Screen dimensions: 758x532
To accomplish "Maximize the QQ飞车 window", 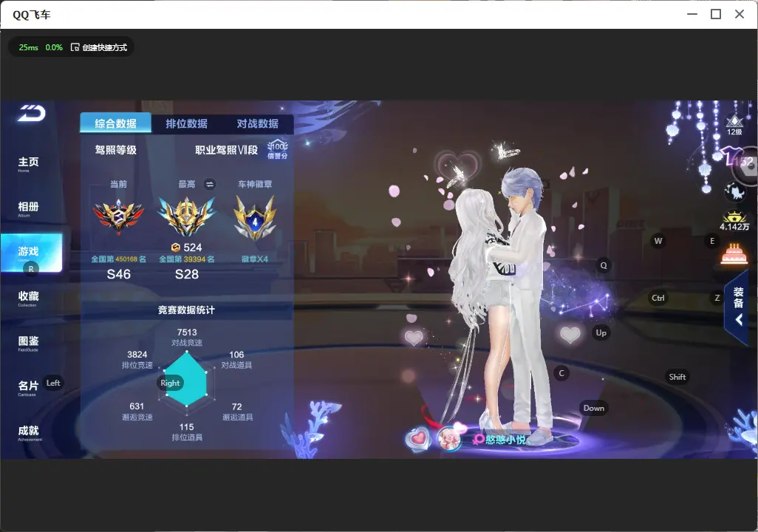I will (716, 14).
